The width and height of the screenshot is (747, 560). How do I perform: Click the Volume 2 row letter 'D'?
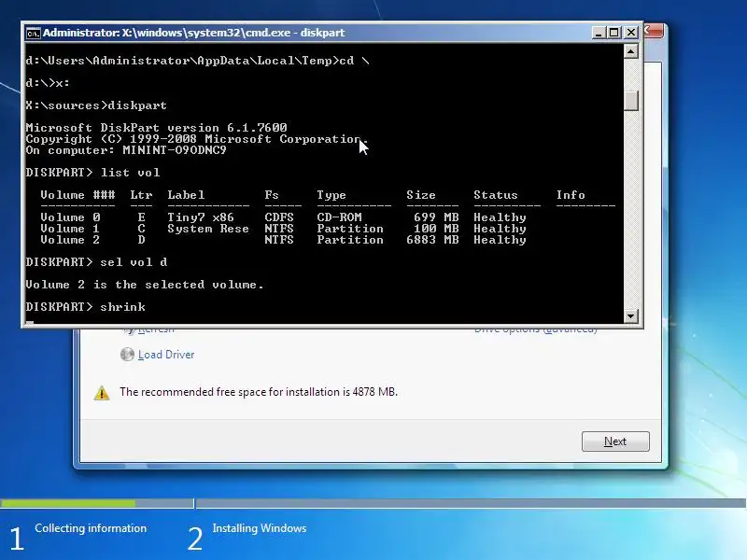pyautogui.click(x=142, y=240)
